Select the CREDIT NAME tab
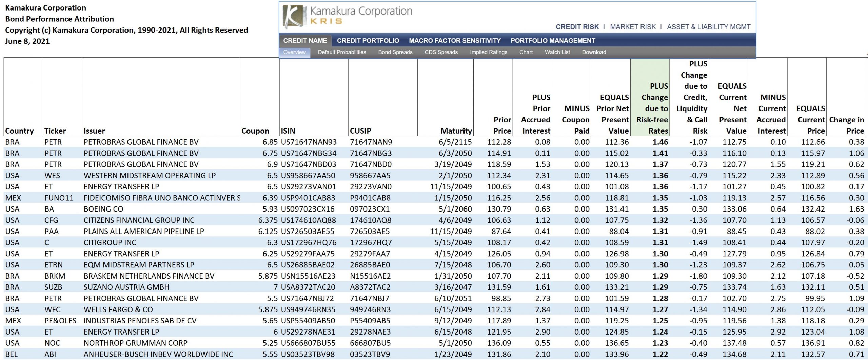 (305, 41)
